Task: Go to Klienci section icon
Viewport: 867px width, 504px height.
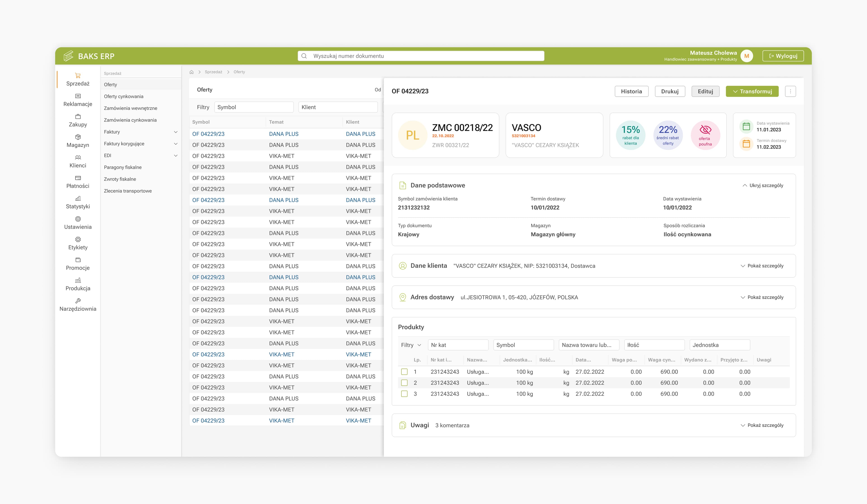Action: coord(78,157)
